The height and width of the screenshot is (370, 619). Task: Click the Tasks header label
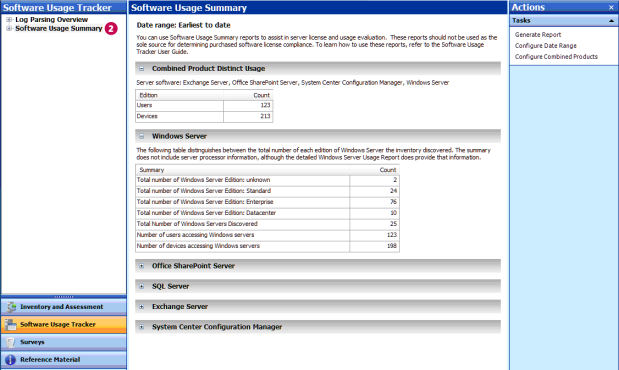(521, 21)
